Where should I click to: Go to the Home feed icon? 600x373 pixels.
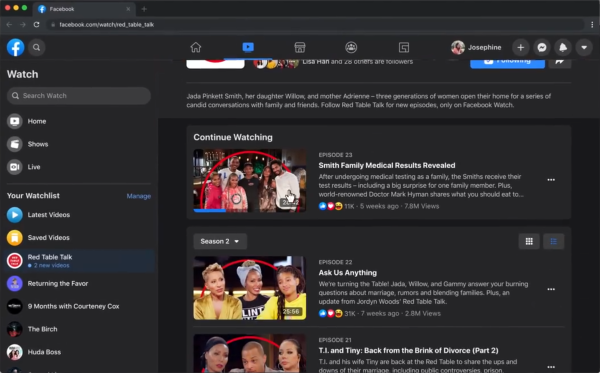click(196, 47)
